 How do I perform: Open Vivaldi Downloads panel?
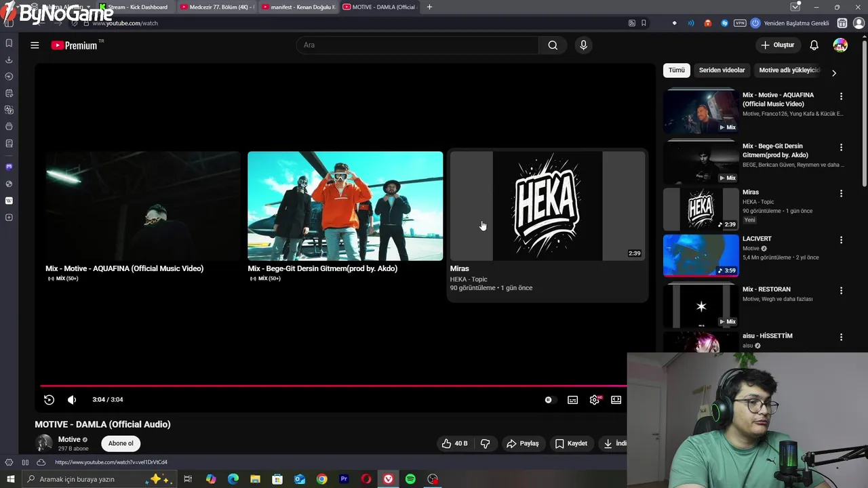point(9,60)
